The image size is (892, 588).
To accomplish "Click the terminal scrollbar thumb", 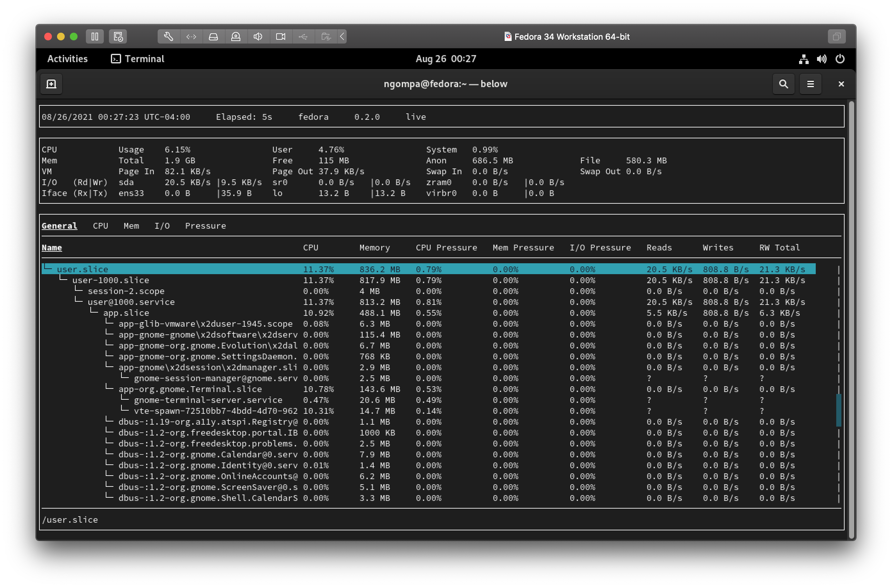I will click(852, 320).
